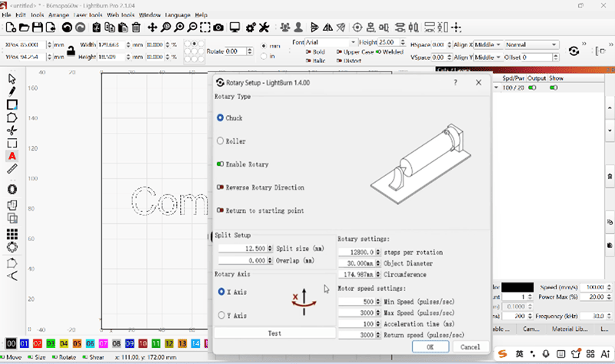
Task: Open the gear settings icon
Action: (x=251, y=28)
